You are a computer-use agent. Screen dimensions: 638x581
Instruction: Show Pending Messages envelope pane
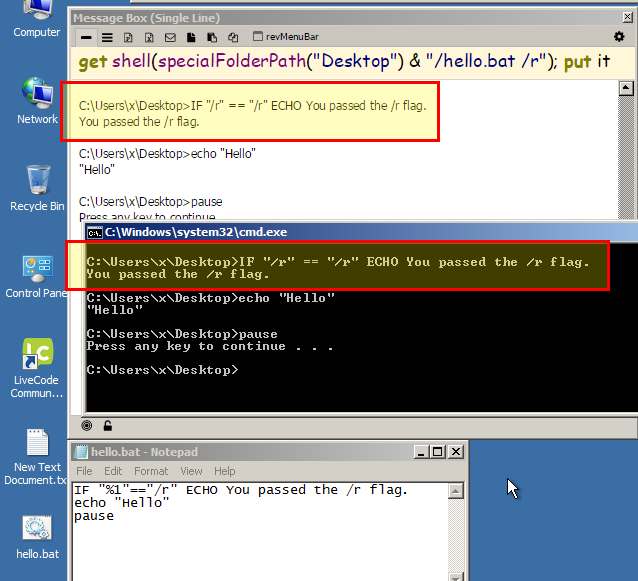[x=170, y=37]
